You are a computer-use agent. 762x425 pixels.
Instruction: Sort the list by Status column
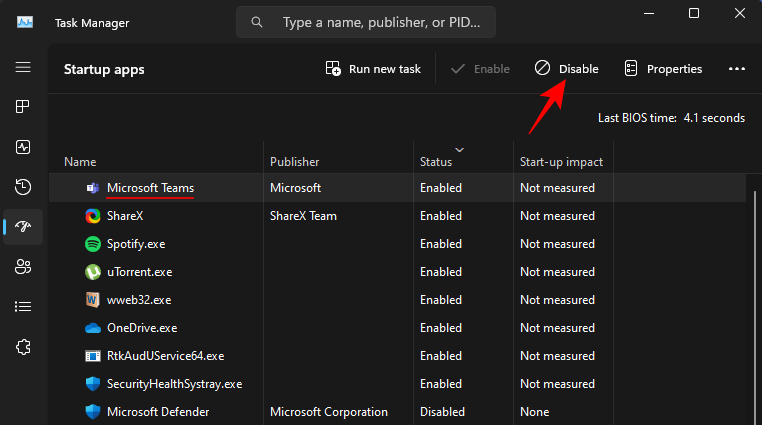(x=436, y=161)
